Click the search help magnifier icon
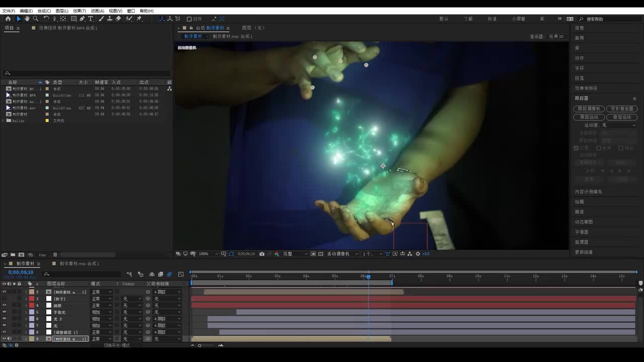The width and height of the screenshot is (644, 362). pos(581,19)
